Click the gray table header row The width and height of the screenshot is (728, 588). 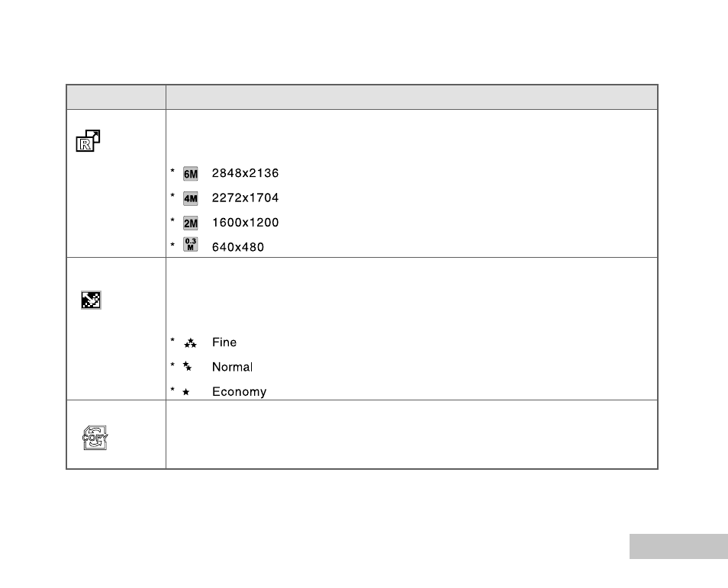pyautogui.click(x=362, y=97)
